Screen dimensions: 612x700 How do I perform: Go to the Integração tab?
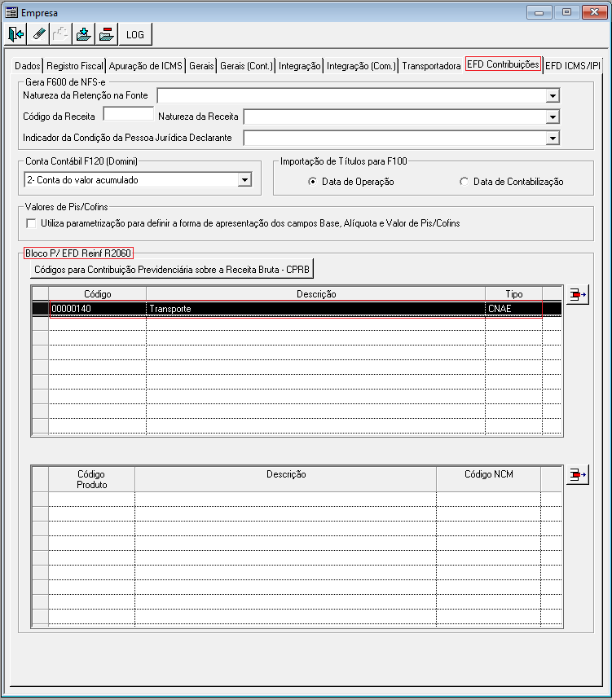300,66
